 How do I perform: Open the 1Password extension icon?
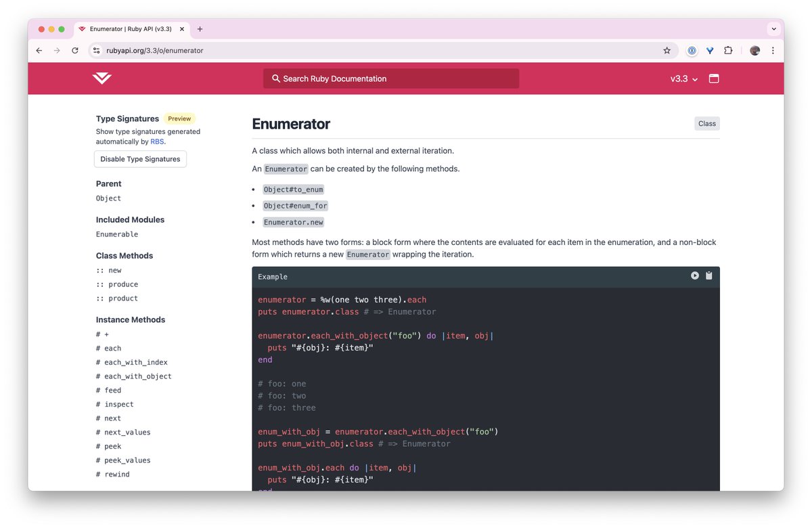click(692, 50)
